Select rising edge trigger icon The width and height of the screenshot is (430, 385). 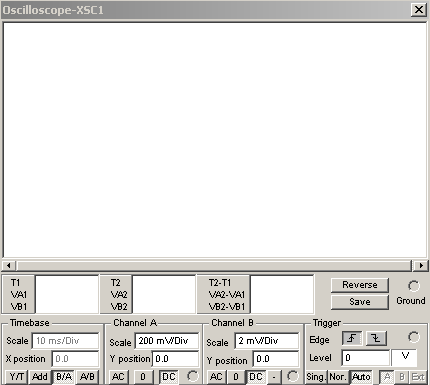(352, 339)
